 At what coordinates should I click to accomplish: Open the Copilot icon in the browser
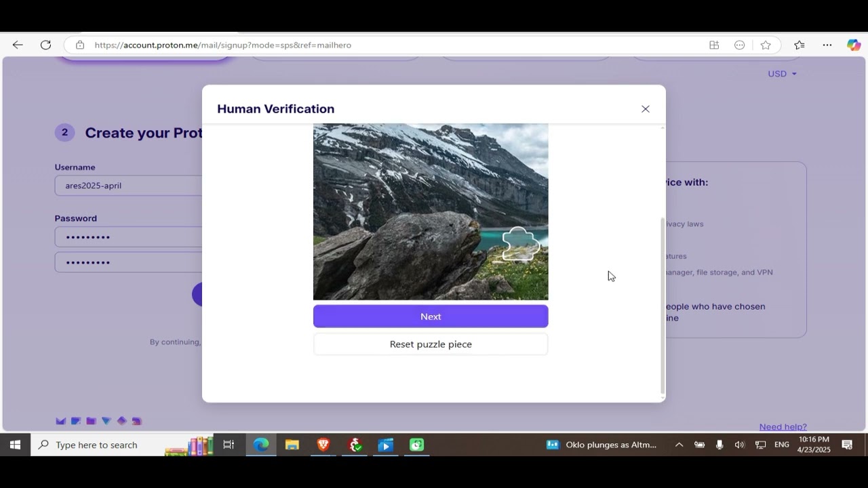tap(854, 45)
